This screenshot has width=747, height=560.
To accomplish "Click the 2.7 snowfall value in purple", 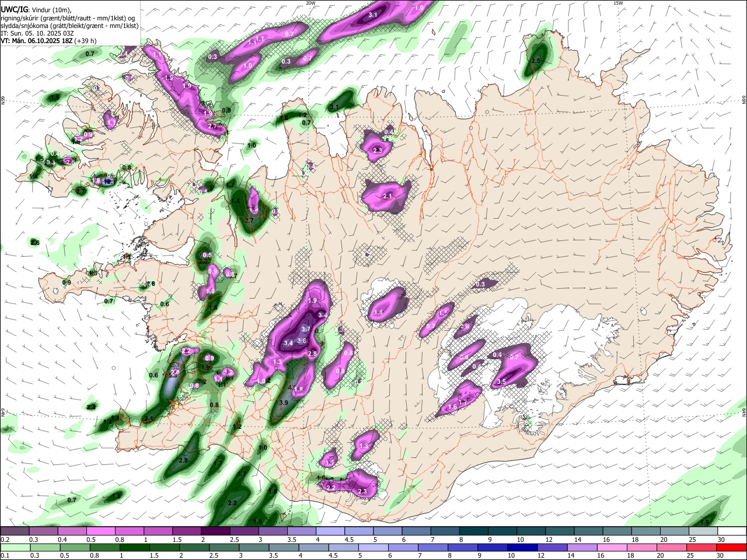I will pos(212,126).
